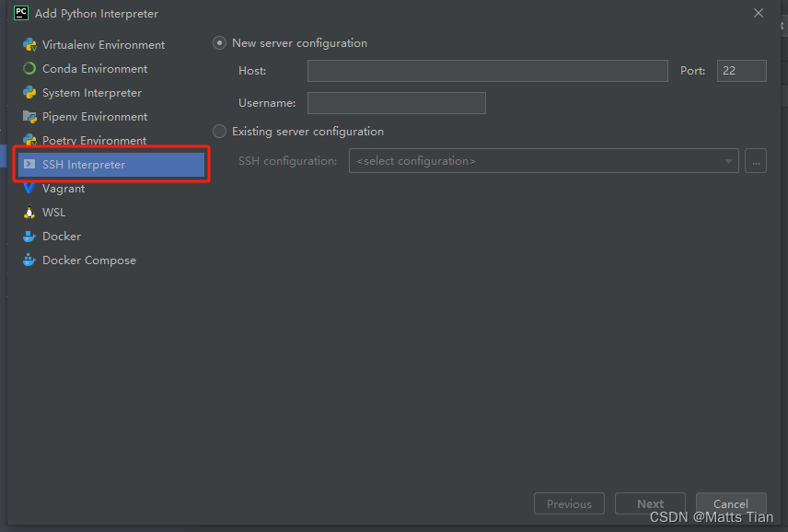Select Docker interpreter type

[x=111, y=237]
